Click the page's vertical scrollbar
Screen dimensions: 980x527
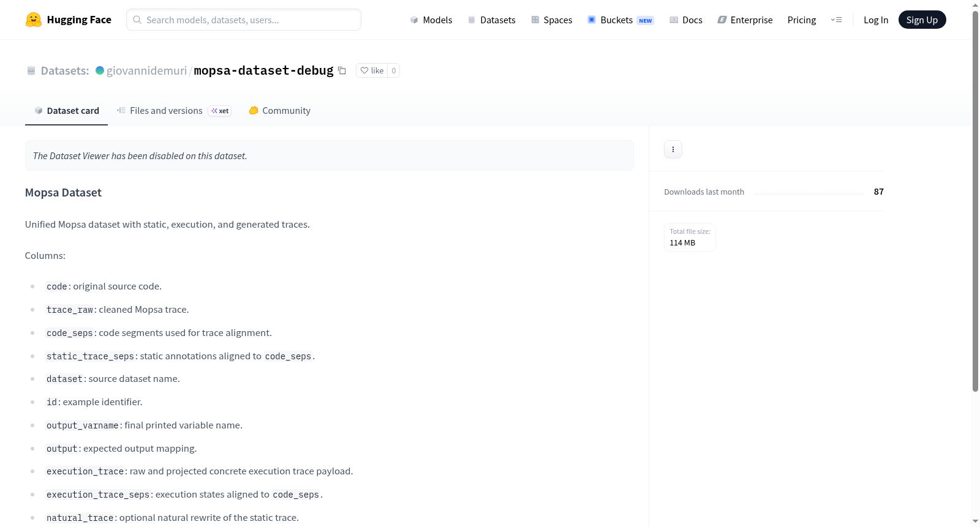[975, 202]
